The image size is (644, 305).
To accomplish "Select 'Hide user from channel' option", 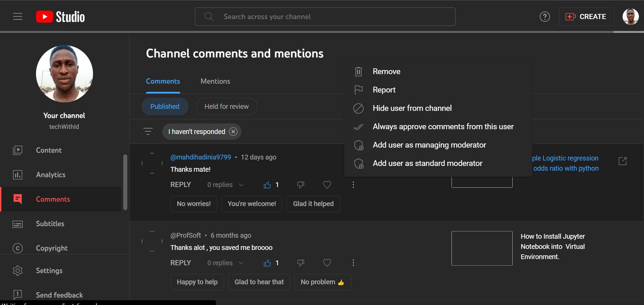I will 412,108.
